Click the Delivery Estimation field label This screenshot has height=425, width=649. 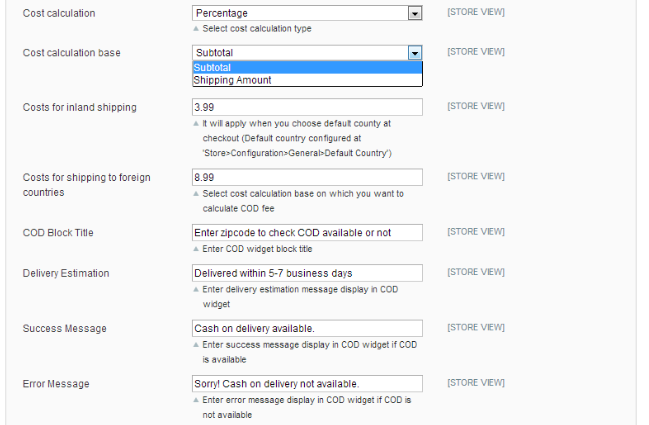click(66, 273)
